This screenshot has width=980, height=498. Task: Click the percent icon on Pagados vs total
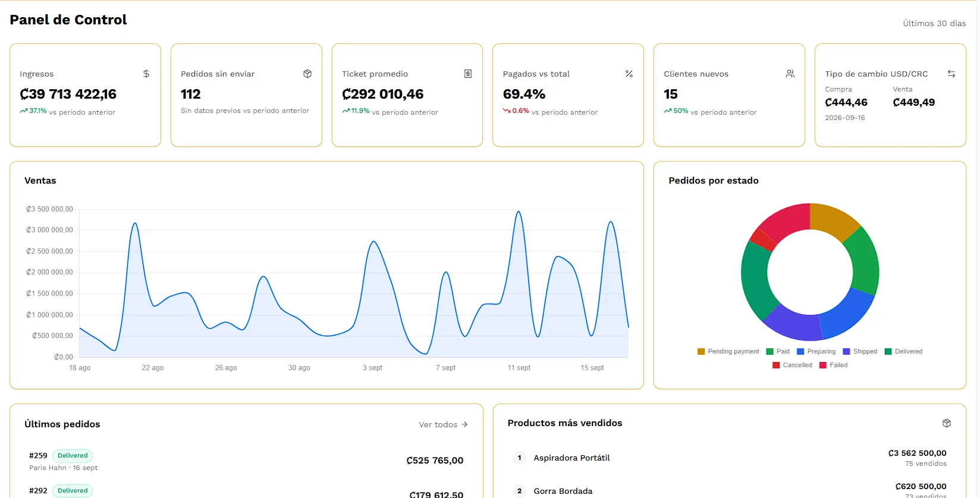pos(629,74)
